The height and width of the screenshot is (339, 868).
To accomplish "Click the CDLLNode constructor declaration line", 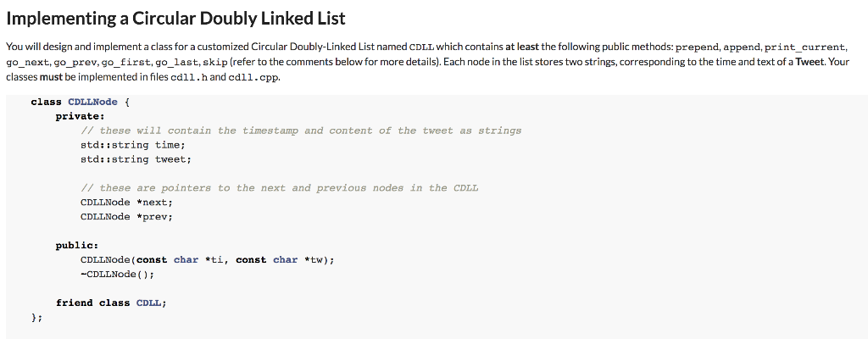I will tap(208, 259).
